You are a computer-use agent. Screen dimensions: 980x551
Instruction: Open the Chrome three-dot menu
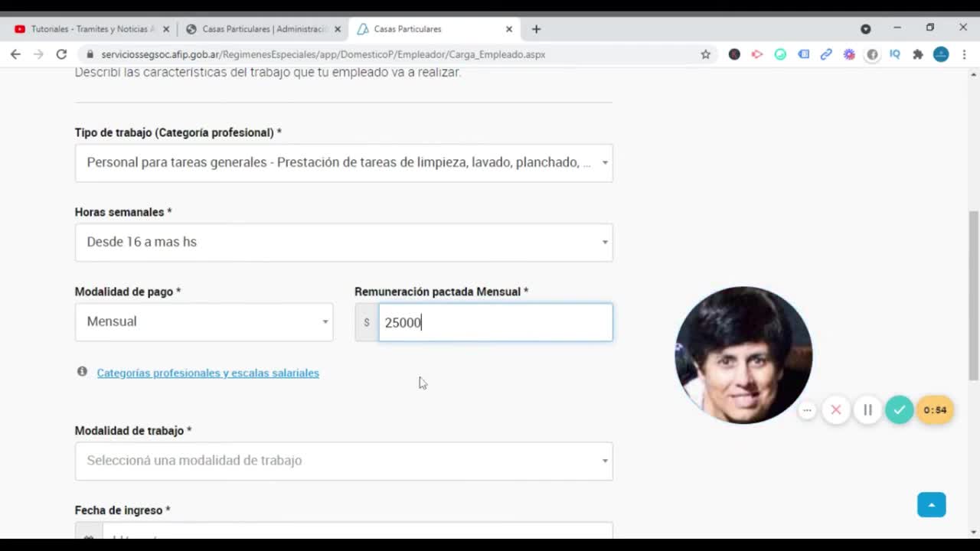point(964,54)
